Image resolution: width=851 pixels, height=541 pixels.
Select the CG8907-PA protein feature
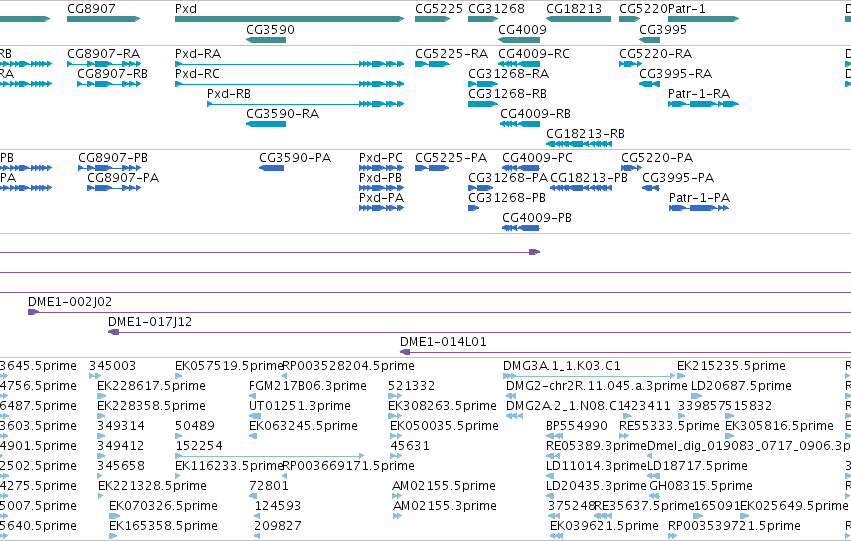(114, 188)
